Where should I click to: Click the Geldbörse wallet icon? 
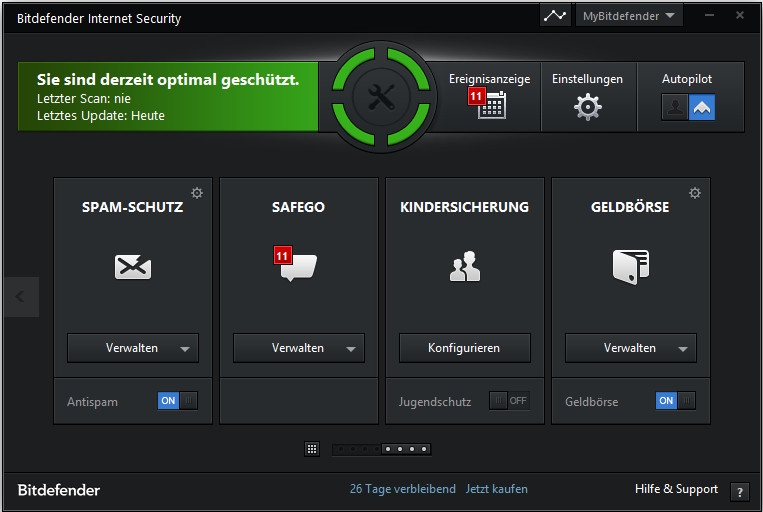(x=630, y=265)
